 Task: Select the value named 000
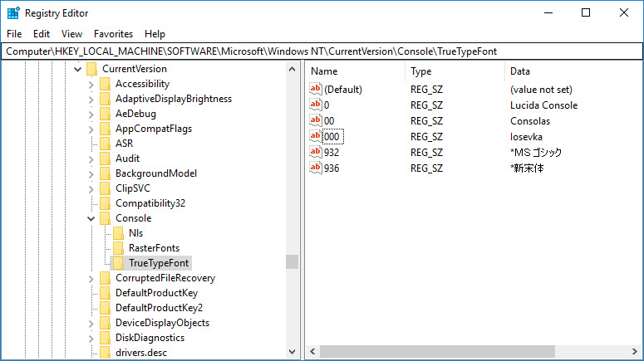pyautogui.click(x=332, y=137)
